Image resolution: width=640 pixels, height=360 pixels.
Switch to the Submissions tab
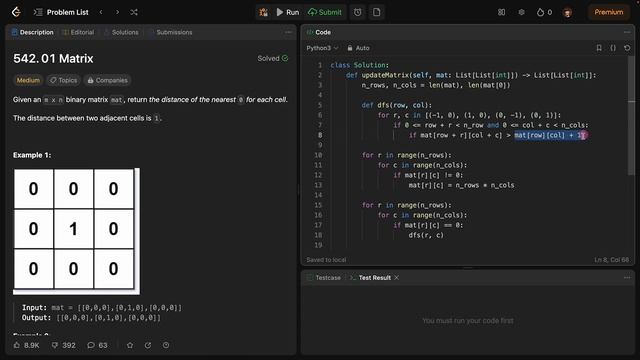170,32
